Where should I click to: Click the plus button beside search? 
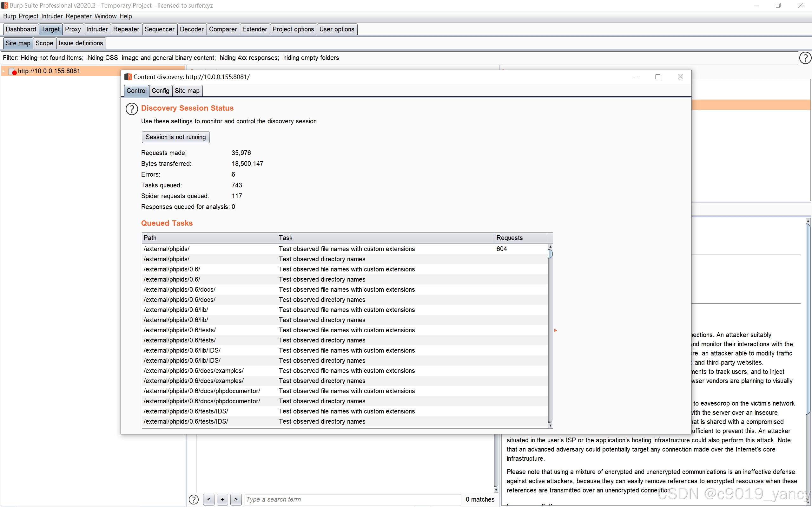222,499
